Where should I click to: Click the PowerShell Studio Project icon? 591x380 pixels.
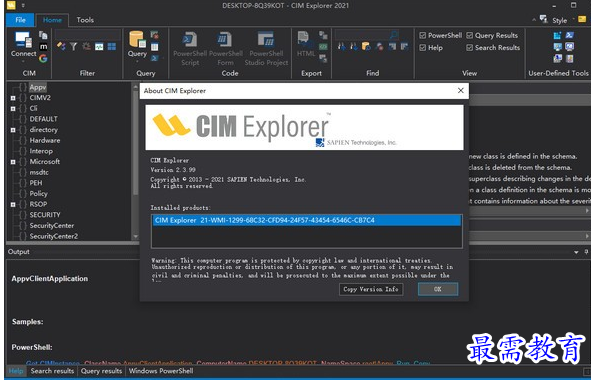pos(266,40)
